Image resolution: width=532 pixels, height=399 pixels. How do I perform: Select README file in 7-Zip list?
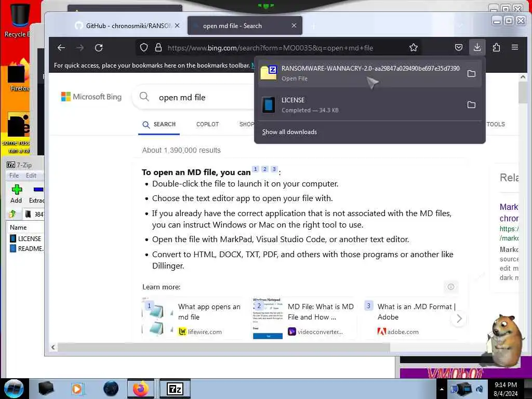click(26, 248)
